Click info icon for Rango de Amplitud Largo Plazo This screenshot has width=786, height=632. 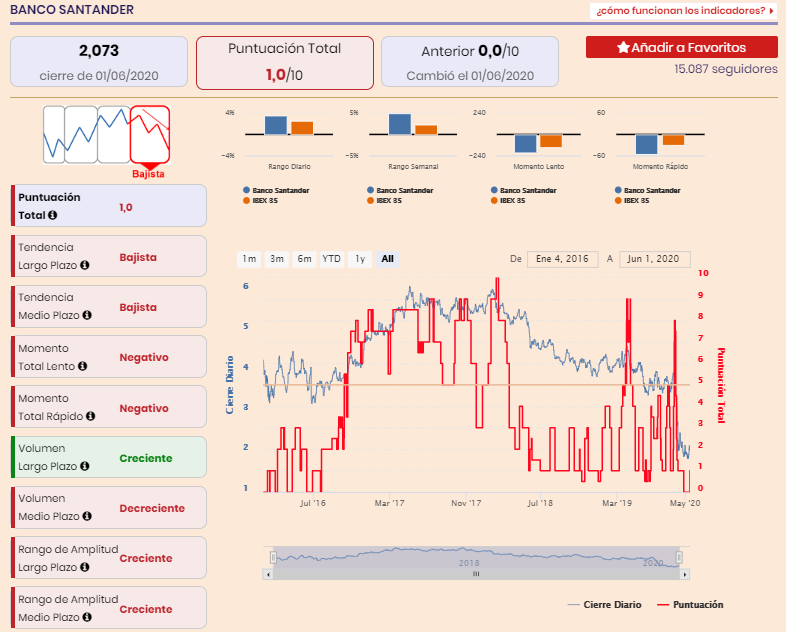click(x=85, y=567)
